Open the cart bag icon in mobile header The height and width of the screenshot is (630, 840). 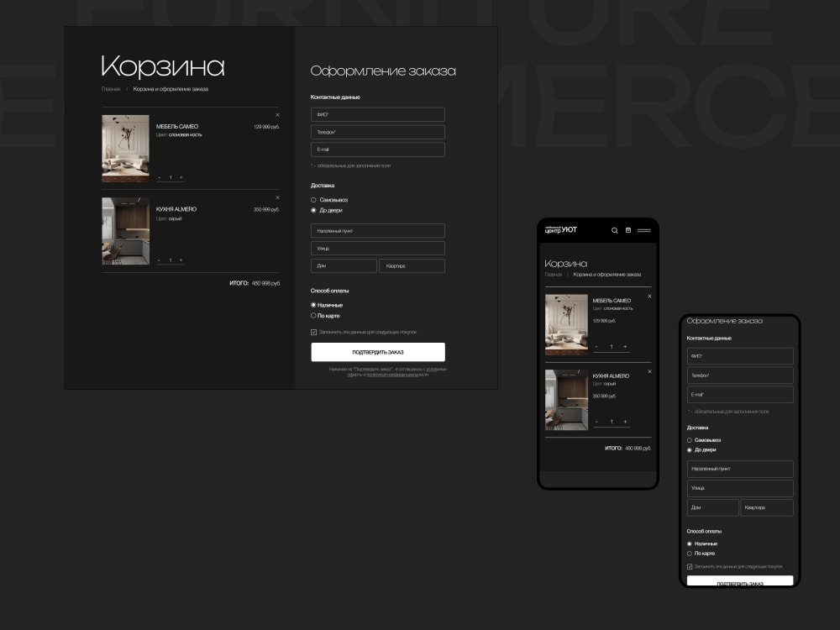coord(627,229)
